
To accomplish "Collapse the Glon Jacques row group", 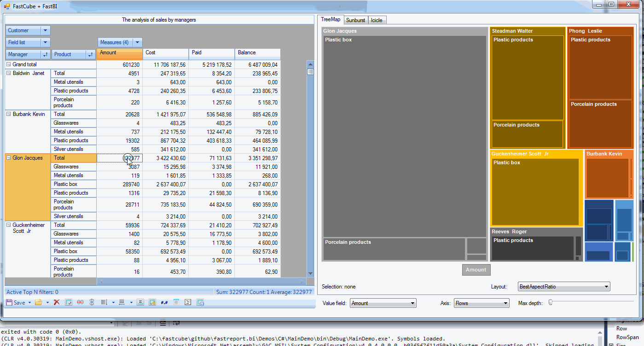I will pos(8,158).
